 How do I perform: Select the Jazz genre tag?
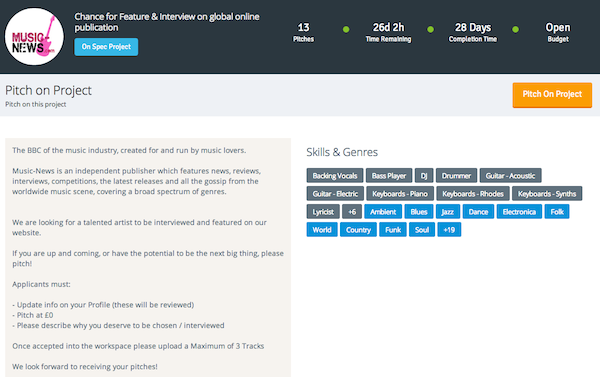tap(448, 212)
